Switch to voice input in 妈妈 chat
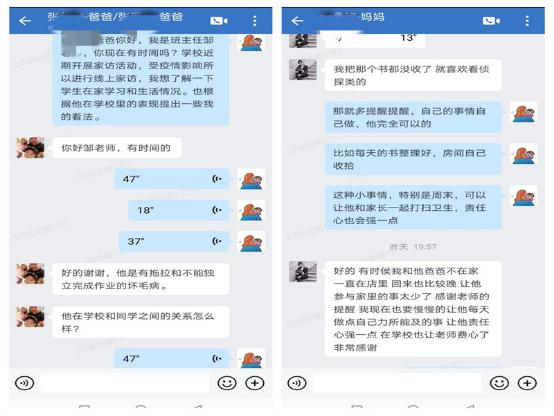 click(297, 383)
